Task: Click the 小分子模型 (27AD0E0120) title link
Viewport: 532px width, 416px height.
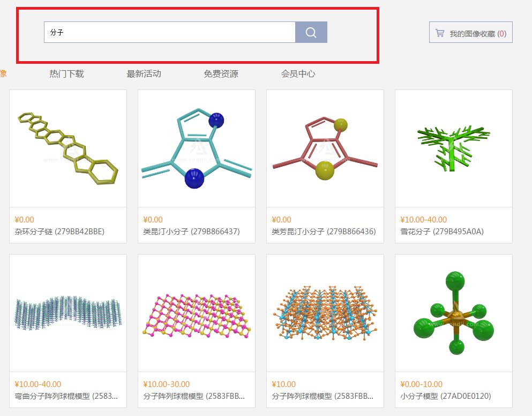Action: coord(446,396)
